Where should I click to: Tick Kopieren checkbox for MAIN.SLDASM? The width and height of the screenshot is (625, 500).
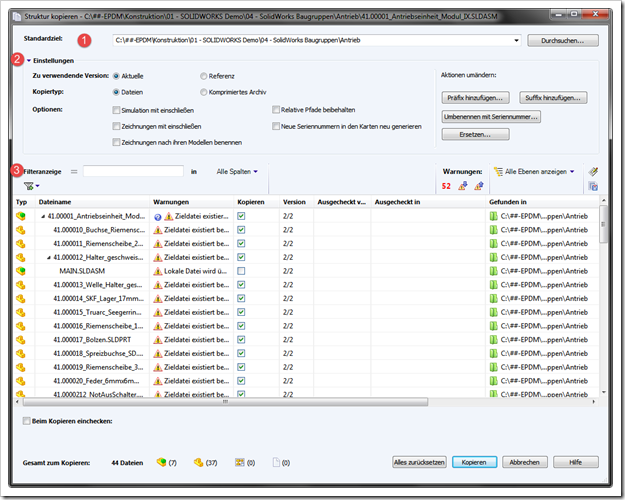(x=241, y=271)
